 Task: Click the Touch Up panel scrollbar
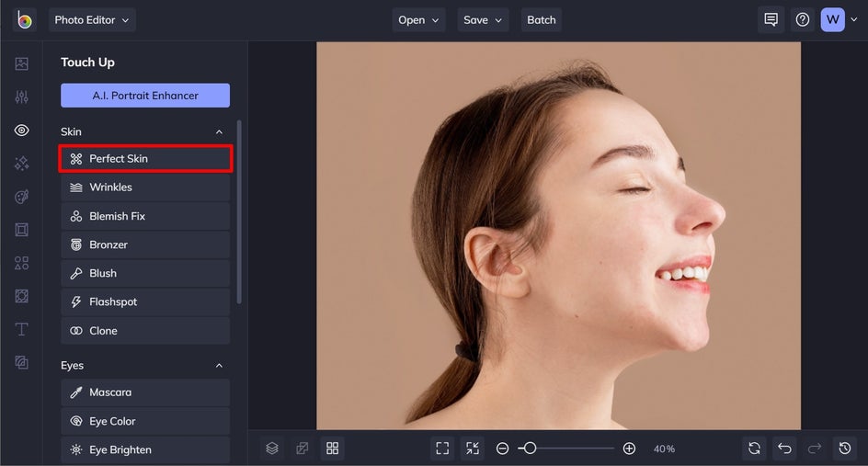click(239, 212)
